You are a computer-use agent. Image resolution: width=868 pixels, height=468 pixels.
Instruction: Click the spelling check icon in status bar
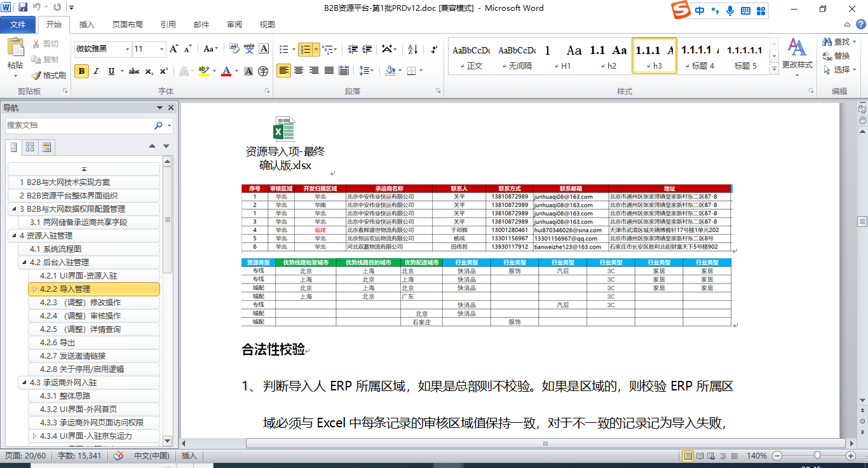118,456
